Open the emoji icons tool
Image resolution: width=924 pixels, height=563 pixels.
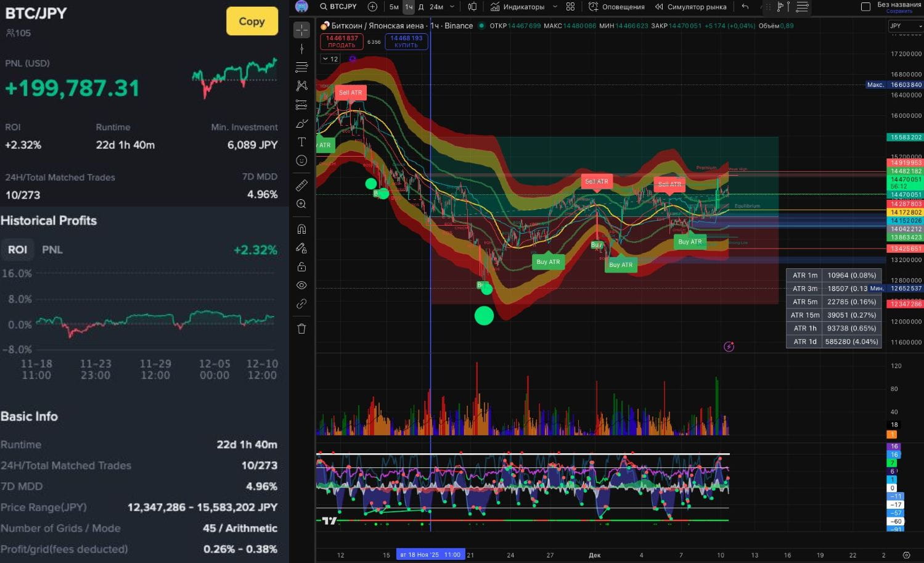(301, 160)
